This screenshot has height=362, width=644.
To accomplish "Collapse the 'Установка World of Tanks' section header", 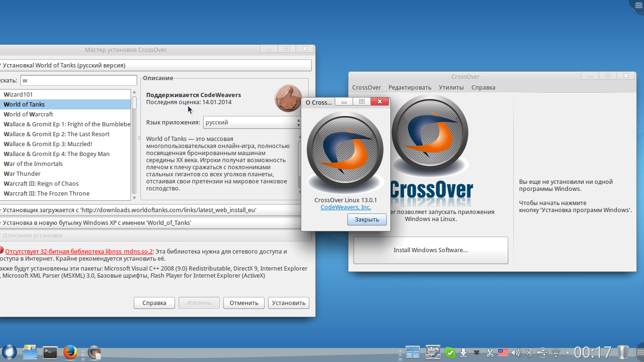I will pos(156,66).
